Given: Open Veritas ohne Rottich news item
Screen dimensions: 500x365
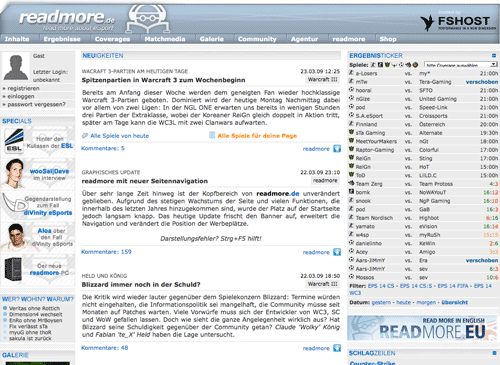Looking at the screenshot, I should [34, 308].
